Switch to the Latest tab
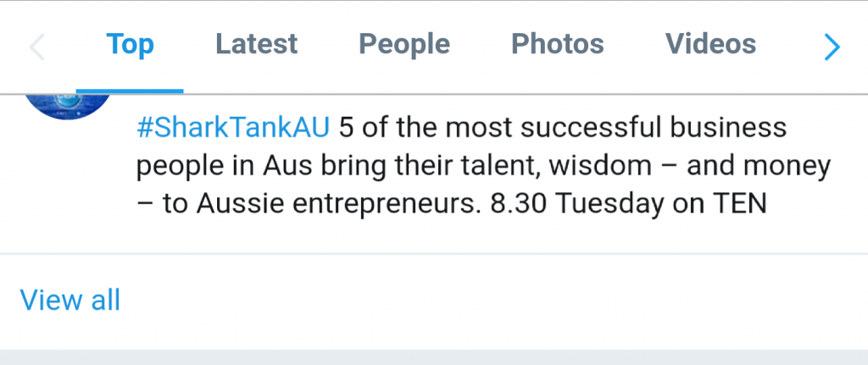 point(256,44)
